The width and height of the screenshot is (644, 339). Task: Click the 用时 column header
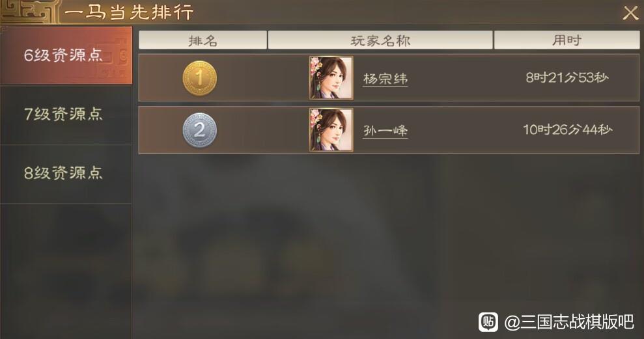(x=567, y=40)
